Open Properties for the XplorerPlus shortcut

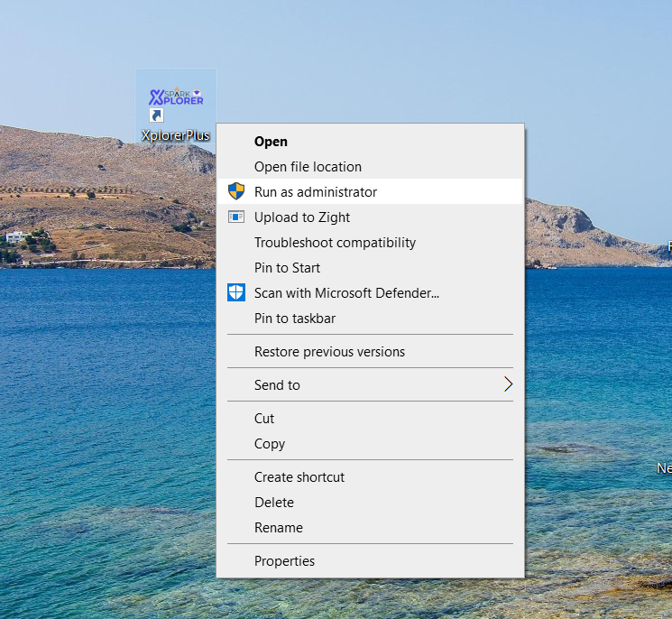point(284,560)
